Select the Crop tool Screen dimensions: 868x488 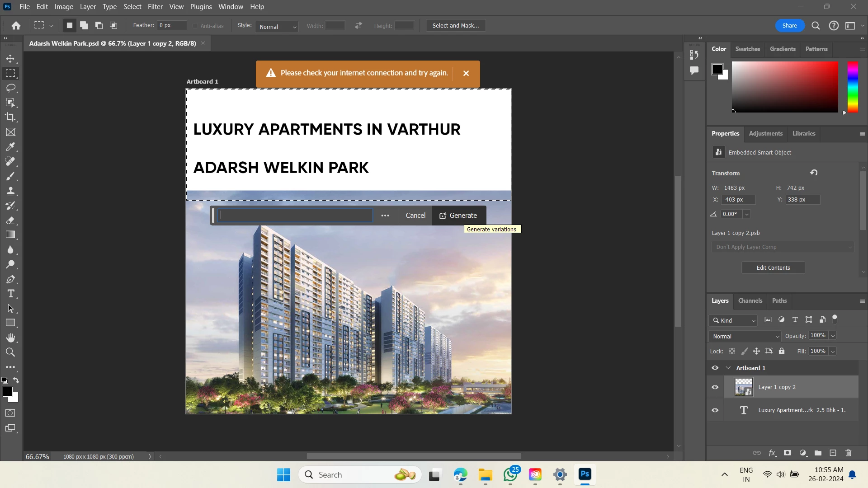pos(10,117)
